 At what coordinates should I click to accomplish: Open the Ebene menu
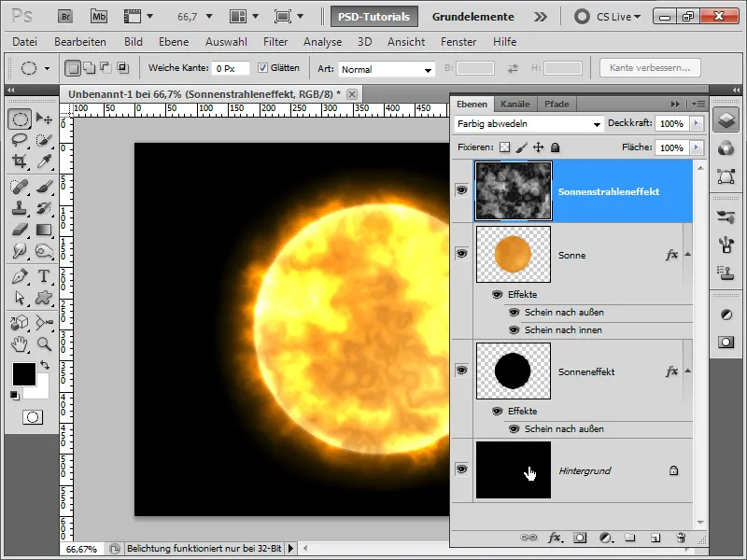[174, 42]
